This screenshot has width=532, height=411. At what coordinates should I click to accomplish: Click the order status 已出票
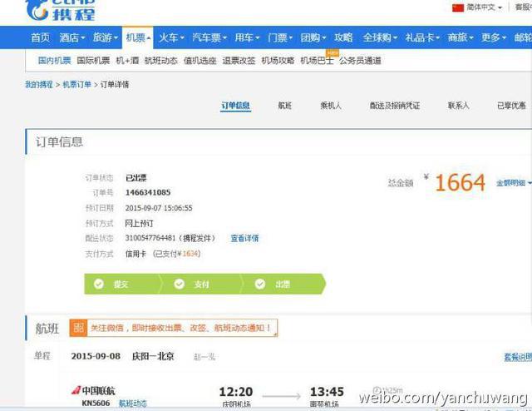(136, 178)
